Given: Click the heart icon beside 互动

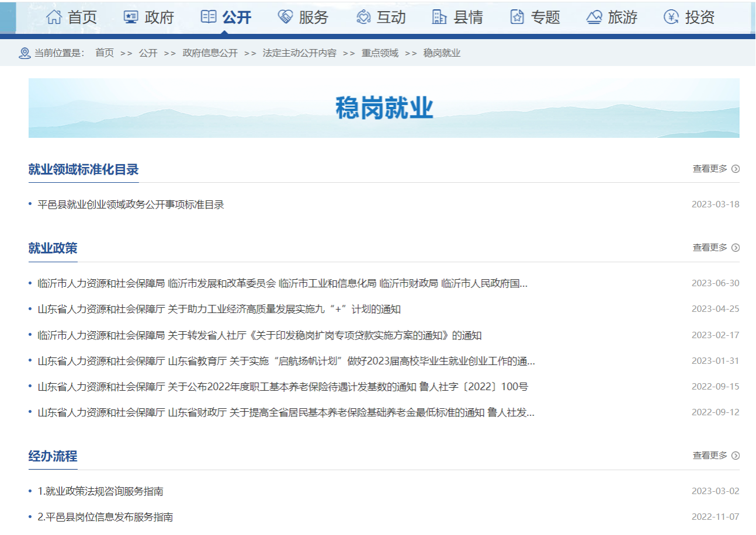Looking at the screenshot, I should coord(363,18).
